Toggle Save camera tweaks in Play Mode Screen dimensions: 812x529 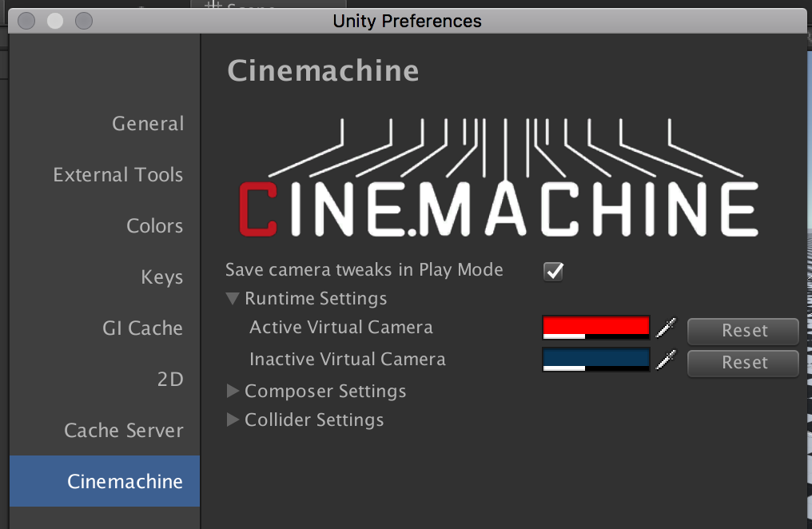[553, 271]
